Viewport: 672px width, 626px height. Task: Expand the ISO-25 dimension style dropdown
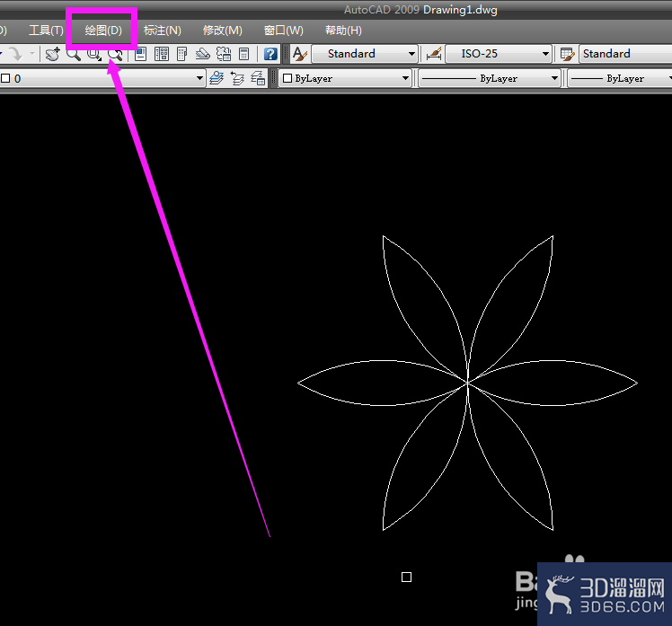click(x=545, y=54)
